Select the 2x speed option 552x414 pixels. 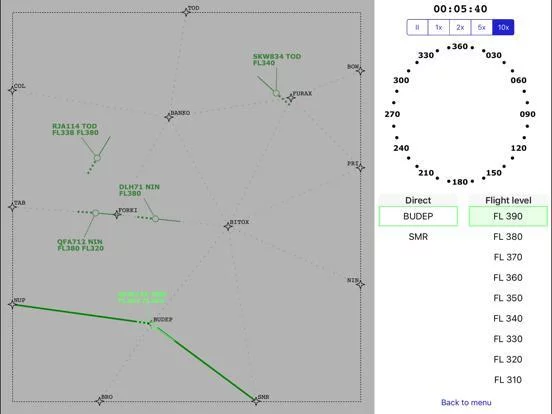pyautogui.click(x=460, y=27)
